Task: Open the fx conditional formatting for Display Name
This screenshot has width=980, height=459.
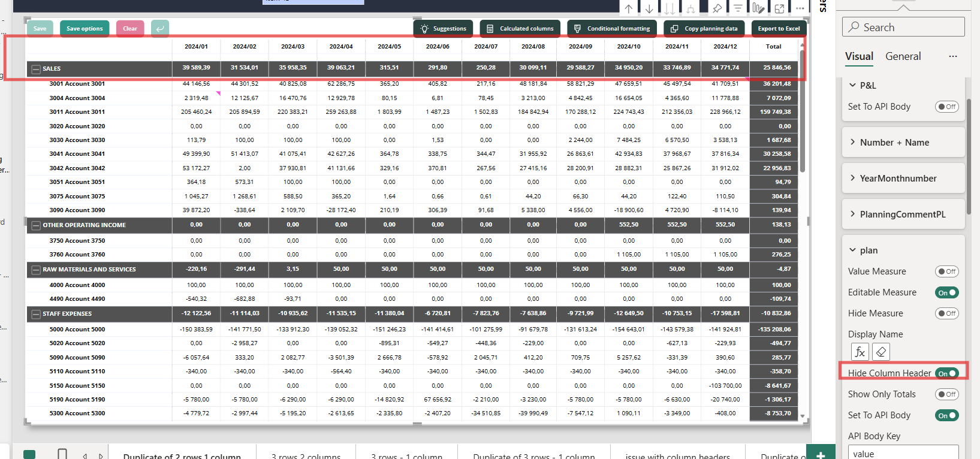Action: pos(860,352)
